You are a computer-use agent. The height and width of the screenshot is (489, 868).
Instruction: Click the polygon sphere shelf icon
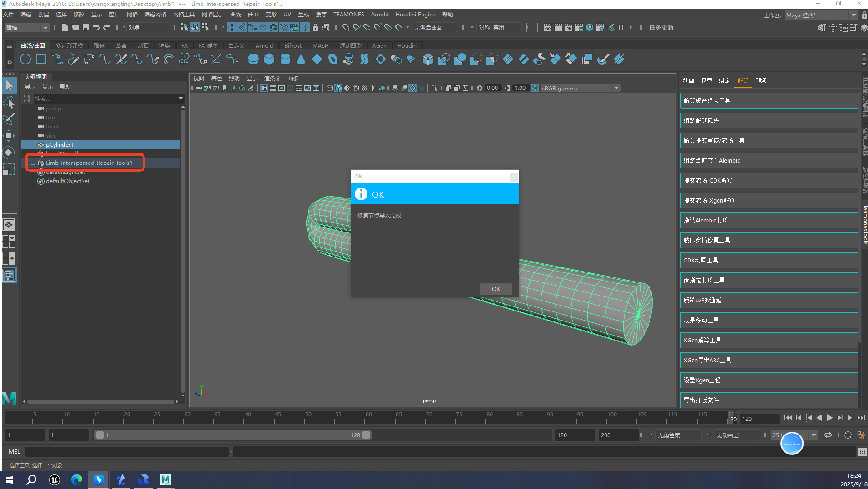click(253, 59)
